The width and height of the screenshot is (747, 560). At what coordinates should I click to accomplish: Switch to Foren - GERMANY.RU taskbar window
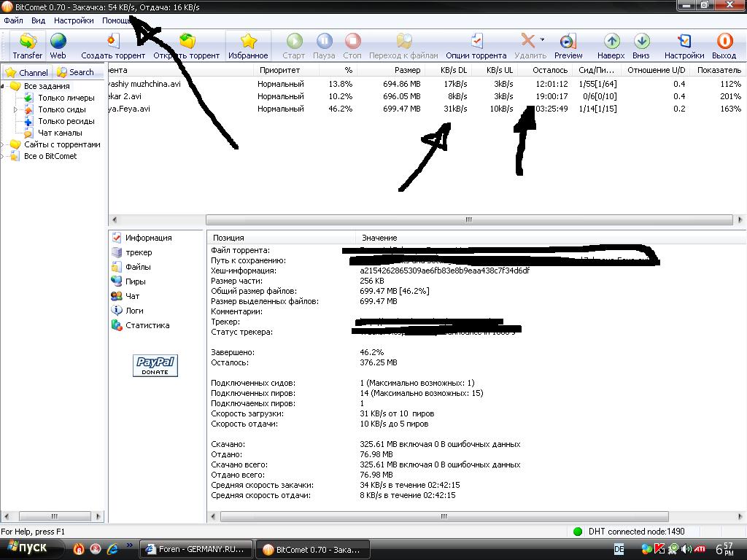[196, 549]
